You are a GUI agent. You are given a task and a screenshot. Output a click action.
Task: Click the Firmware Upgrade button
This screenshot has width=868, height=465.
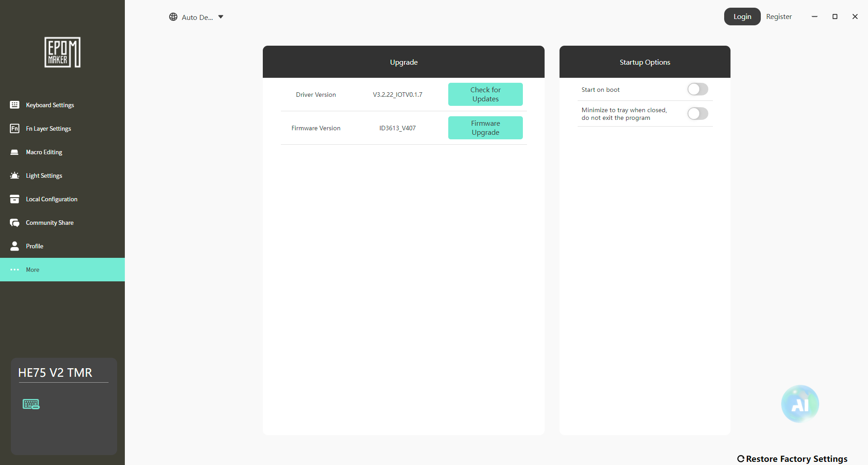click(485, 128)
